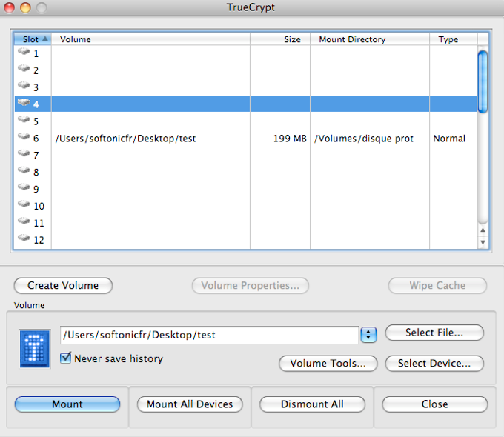Screen dimensions: 504x437
Task: Click the Mount button
Action: click(x=67, y=404)
